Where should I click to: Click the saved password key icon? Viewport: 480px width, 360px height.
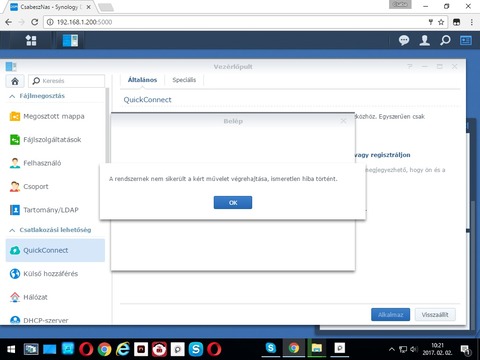(431, 22)
